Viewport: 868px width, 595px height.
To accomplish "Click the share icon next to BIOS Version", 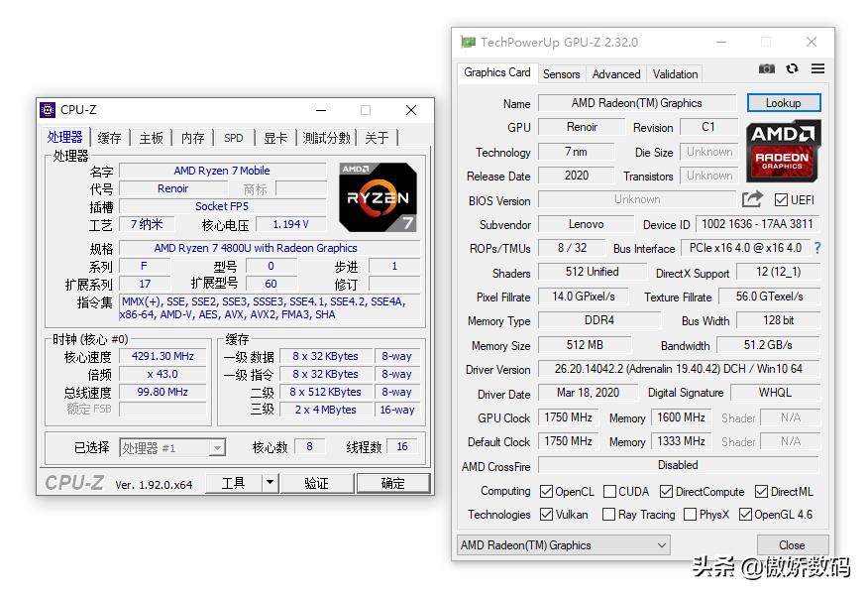I will 754,199.
